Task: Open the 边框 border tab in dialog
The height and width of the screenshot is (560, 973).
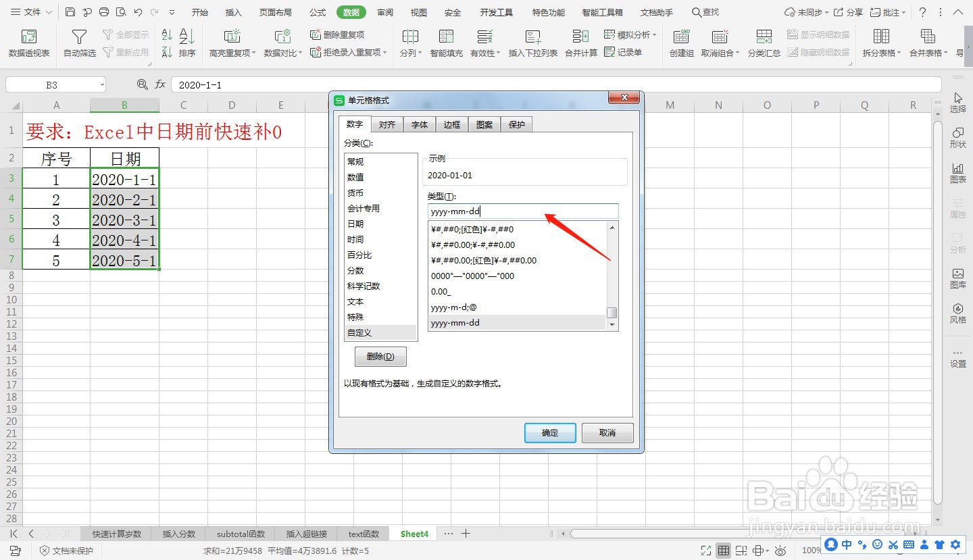Action: pos(452,124)
